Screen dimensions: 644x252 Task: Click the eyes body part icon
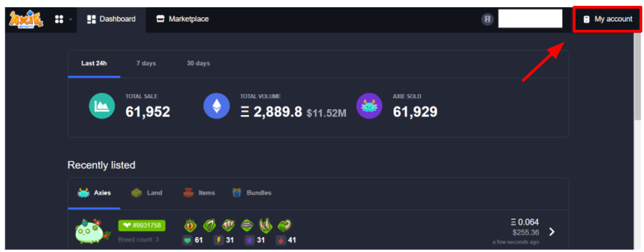click(x=190, y=225)
